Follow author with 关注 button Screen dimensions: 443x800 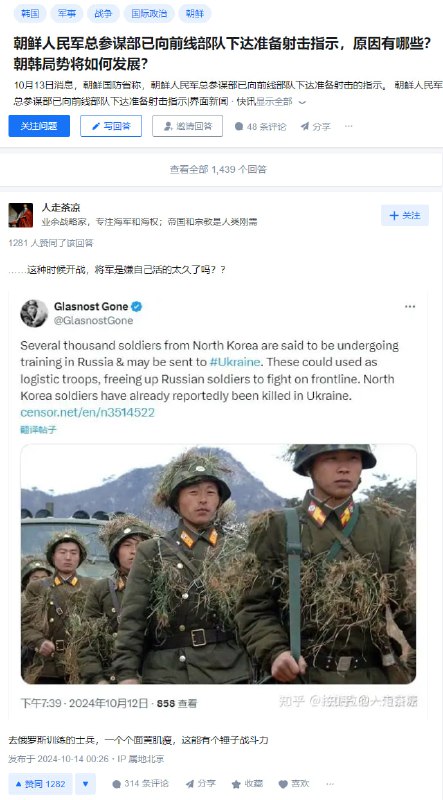[x=405, y=215]
